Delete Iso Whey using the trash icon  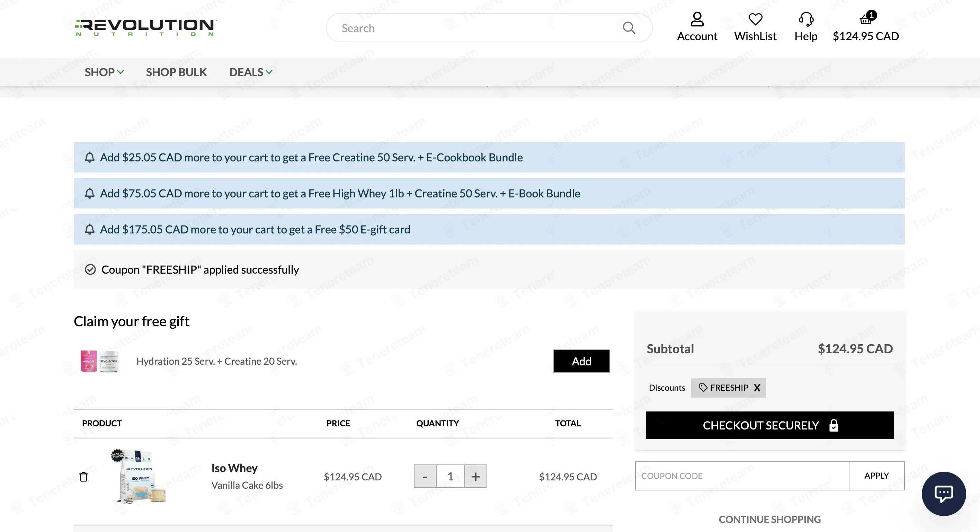[x=84, y=477]
